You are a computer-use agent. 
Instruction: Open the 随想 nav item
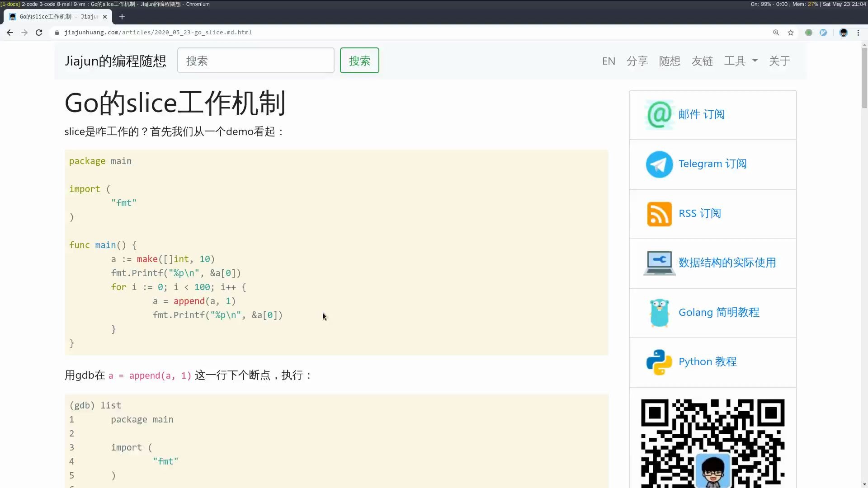coord(670,61)
